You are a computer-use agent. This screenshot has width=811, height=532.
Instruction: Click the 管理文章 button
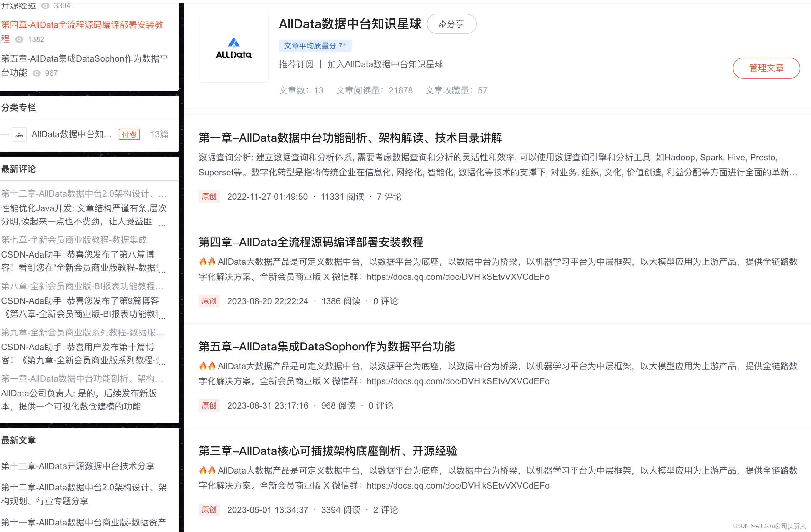point(766,68)
